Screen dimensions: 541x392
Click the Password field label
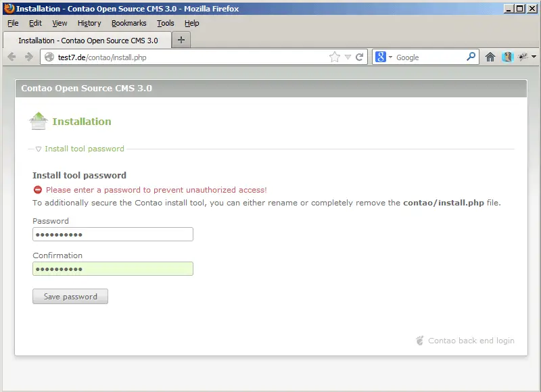pyautogui.click(x=51, y=221)
